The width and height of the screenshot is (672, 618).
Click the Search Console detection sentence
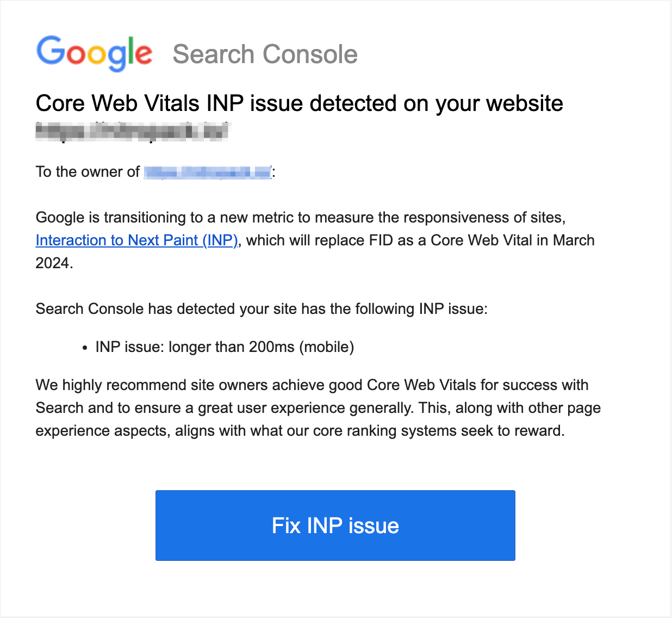pos(262,308)
